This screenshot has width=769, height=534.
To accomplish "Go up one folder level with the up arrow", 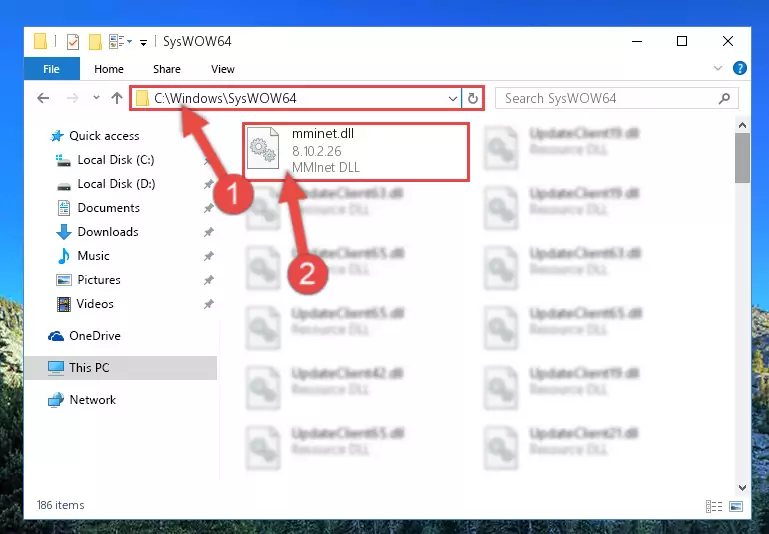I will tap(117, 98).
